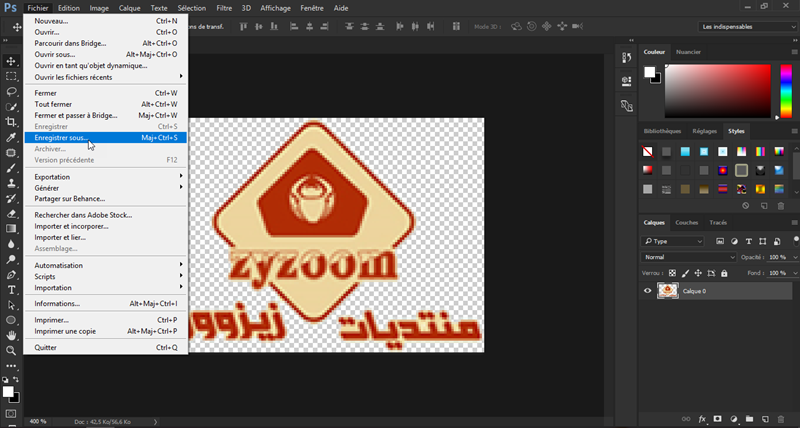Select the Ellipse shape tool
Image resolution: width=800 pixels, height=428 pixels.
[11, 320]
